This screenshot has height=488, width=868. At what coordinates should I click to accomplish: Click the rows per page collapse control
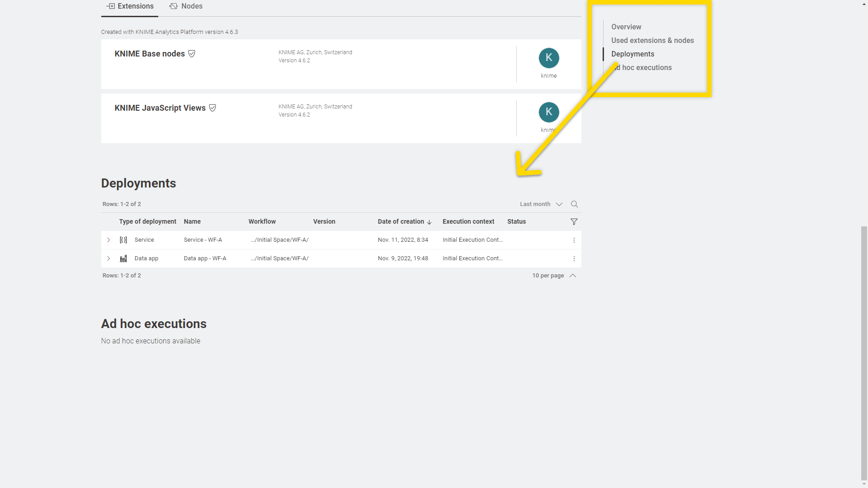572,275
